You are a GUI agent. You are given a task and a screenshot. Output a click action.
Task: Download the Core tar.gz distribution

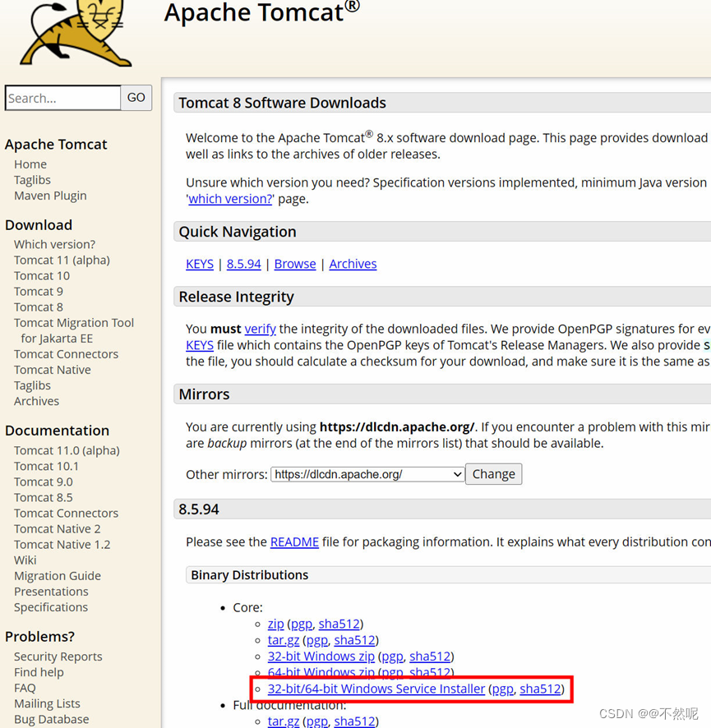(284, 641)
